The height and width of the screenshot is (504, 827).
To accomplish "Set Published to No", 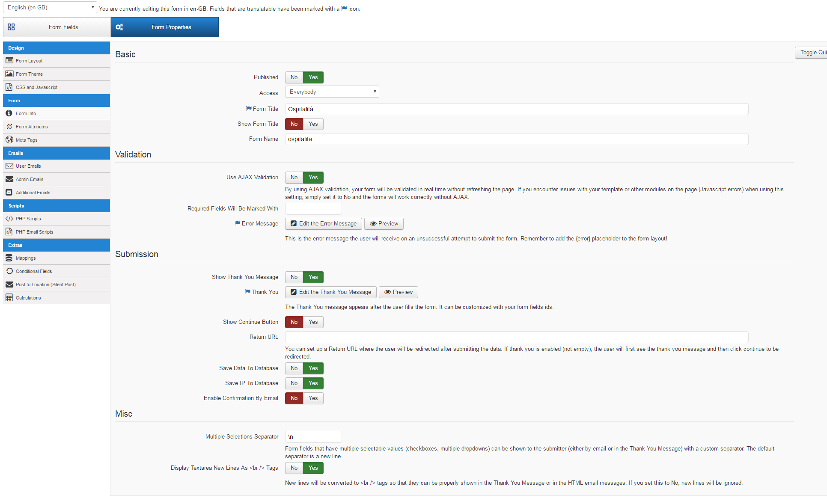I will [294, 77].
